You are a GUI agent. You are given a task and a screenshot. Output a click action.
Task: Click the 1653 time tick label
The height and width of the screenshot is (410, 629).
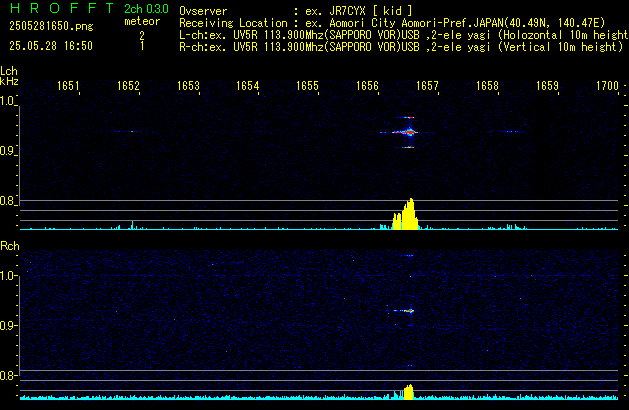pyautogui.click(x=188, y=86)
